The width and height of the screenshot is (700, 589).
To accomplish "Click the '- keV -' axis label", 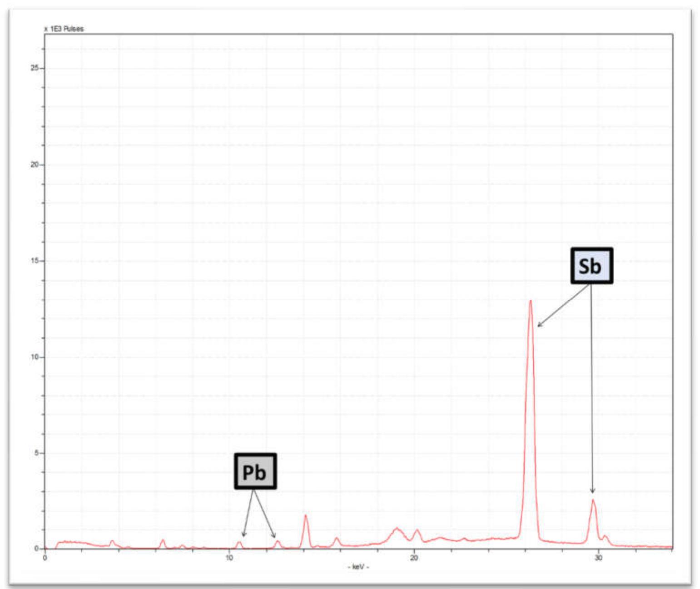I will pos(358,567).
